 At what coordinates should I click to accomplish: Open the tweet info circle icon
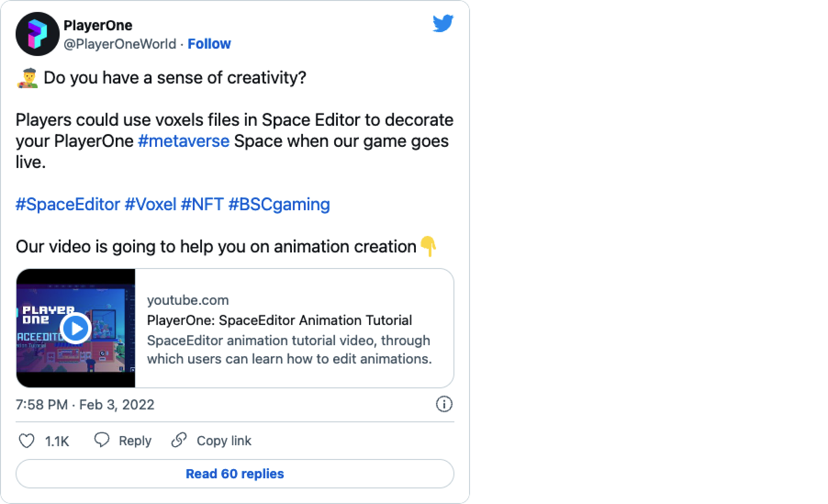[443, 404]
